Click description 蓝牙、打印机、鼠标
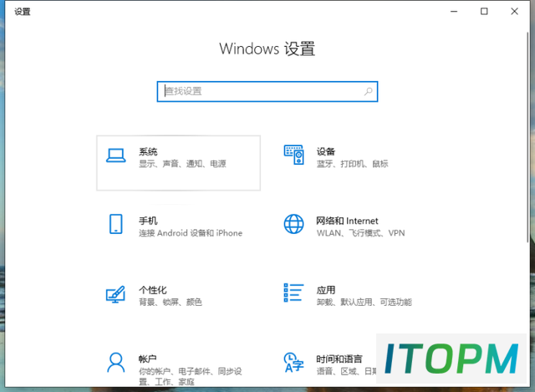Image resolution: width=535 pixels, height=392 pixels. pos(353,164)
